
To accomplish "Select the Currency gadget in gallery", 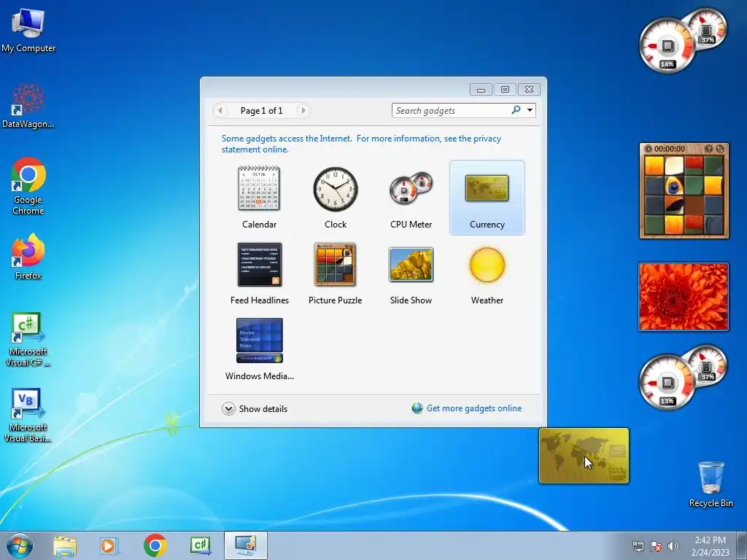I will tap(487, 198).
